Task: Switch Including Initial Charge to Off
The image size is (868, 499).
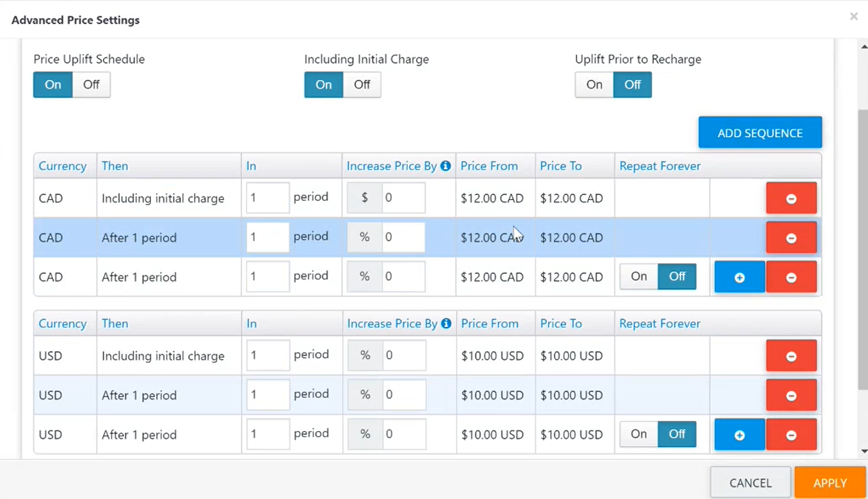Action: tap(362, 85)
